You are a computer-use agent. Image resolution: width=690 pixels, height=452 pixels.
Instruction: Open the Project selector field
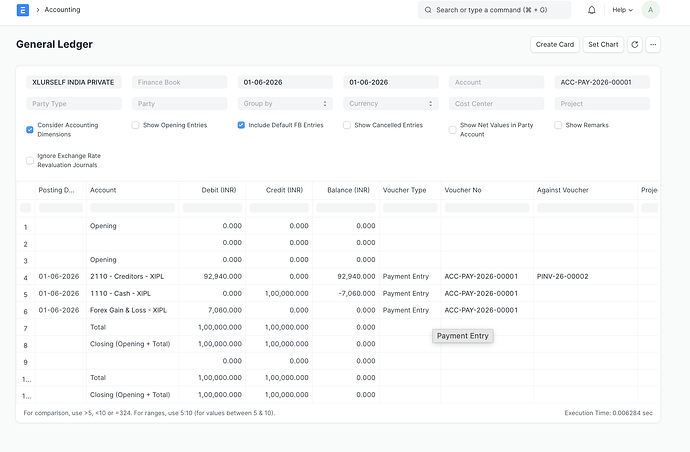(x=602, y=103)
